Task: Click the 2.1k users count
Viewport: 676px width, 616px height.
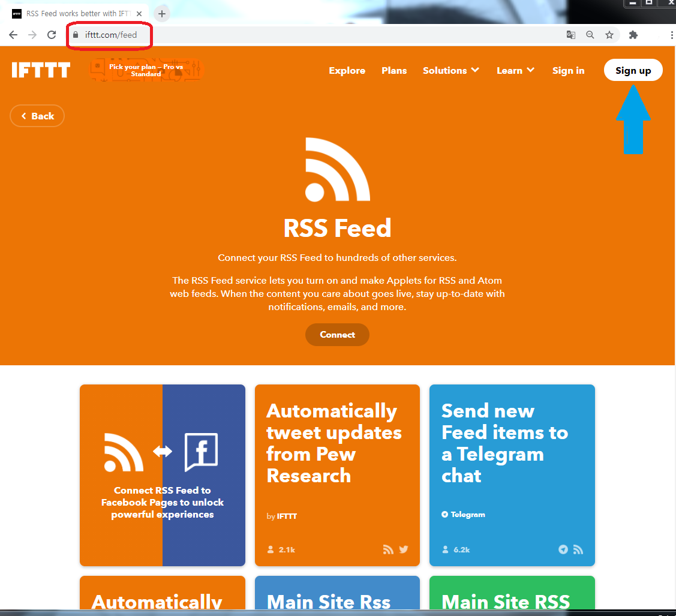Action: (281, 549)
